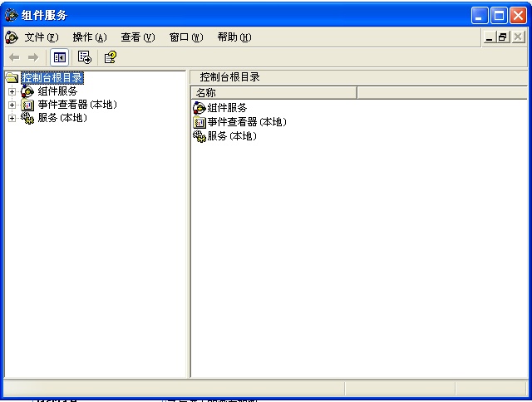
Task: Open the 帮助(H) menu
Action: point(234,37)
